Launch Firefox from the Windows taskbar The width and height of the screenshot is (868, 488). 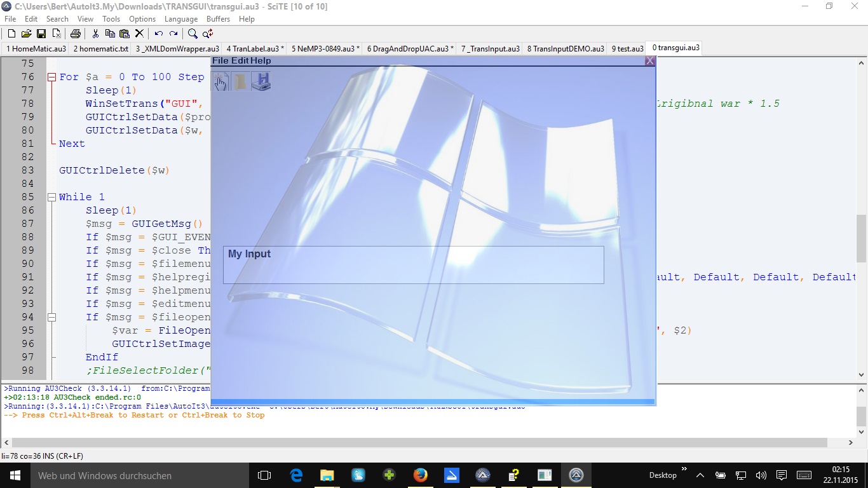point(420,475)
